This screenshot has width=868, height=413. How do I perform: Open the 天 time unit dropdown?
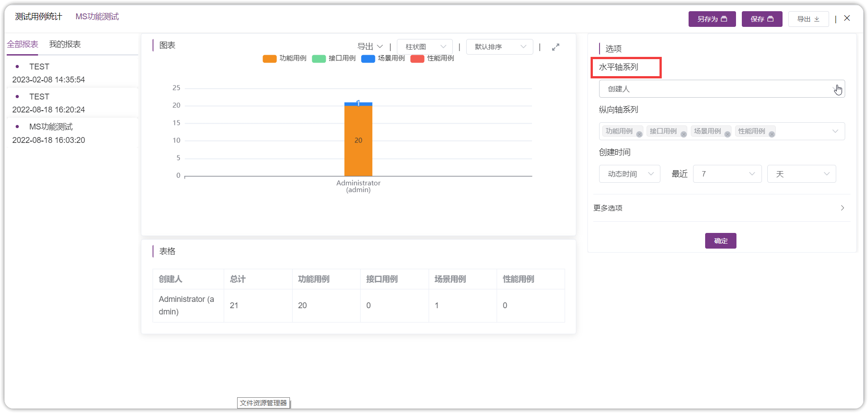click(802, 174)
